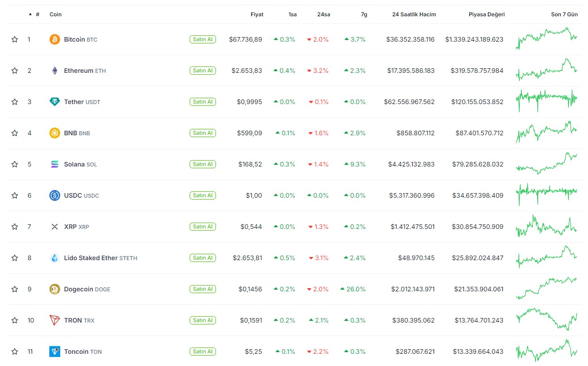
Task: Toggle star for TRON row
Action: point(14,320)
